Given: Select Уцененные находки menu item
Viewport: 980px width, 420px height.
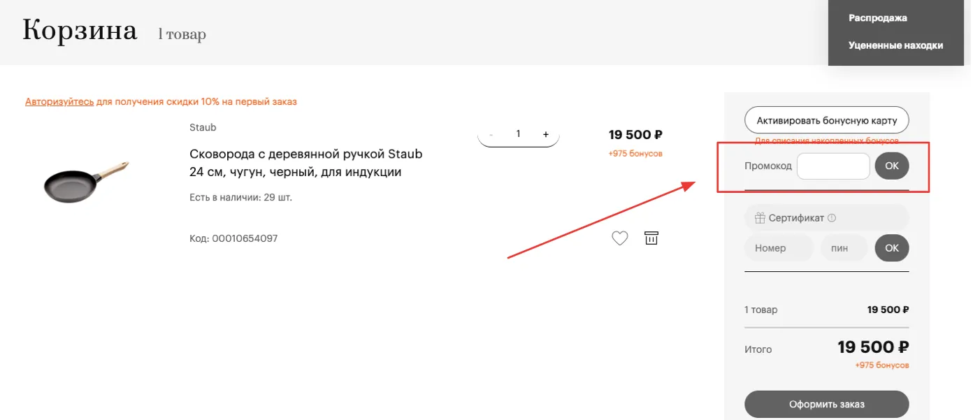Looking at the screenshot, I should tap(895, 45).
